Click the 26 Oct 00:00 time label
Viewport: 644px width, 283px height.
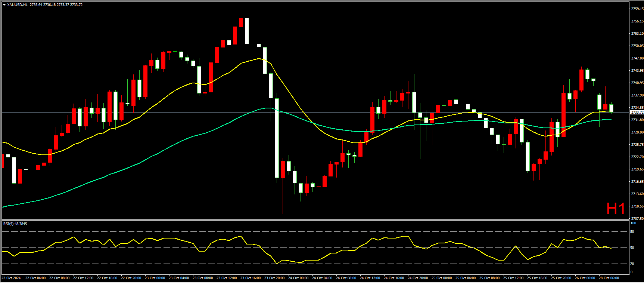tap(585, 278)
